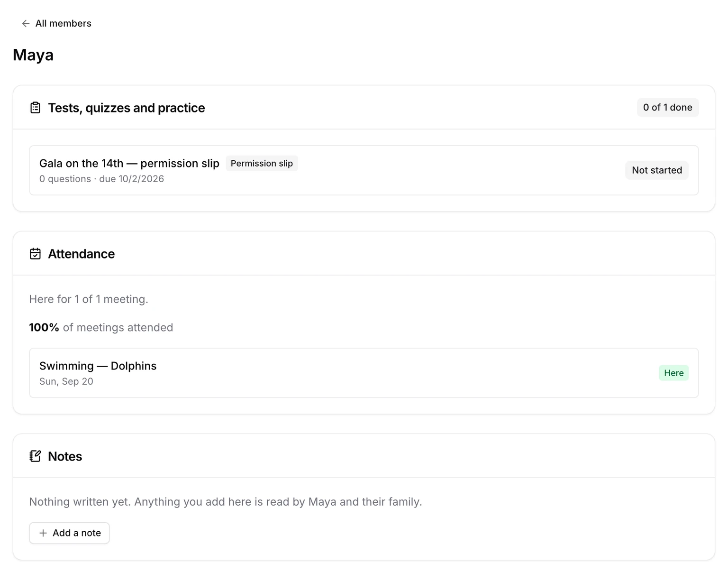Image resolution: width=728 pixels, height=573 pixels.
Task: Click the Nothing written yet message
Action: click(226, 502)
